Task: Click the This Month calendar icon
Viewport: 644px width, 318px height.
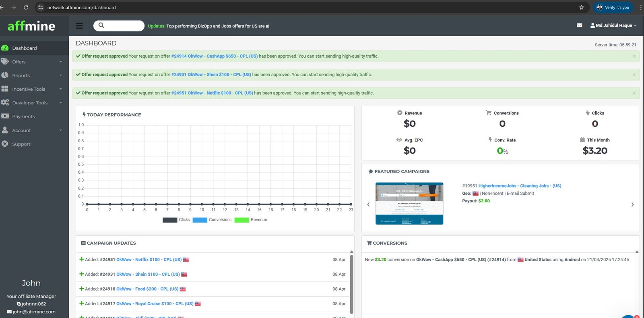Action: (582, 140)
